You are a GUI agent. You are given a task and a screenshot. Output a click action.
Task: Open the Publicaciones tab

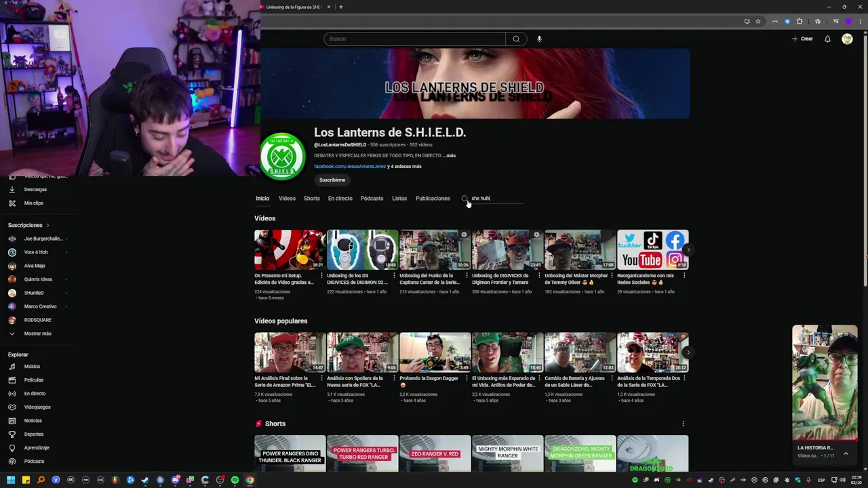tap(433, 199)
